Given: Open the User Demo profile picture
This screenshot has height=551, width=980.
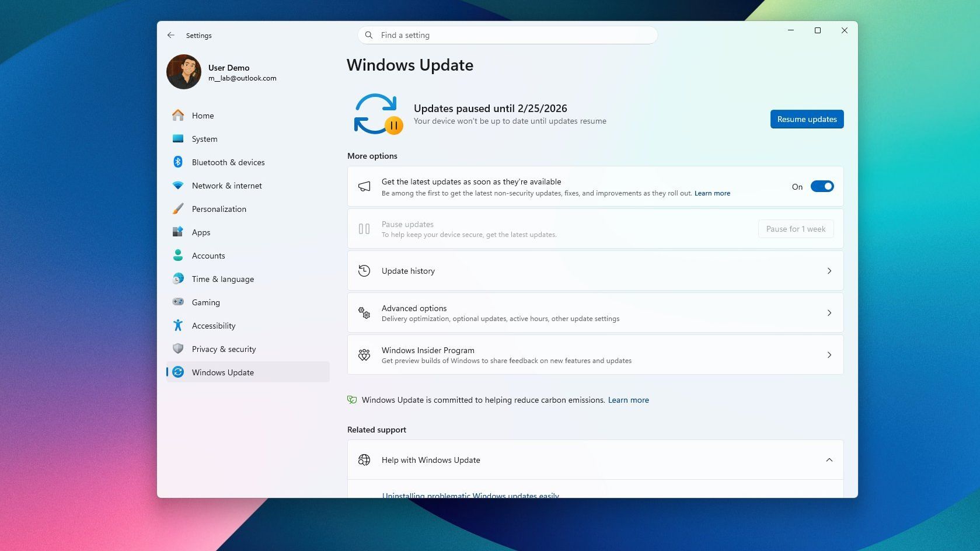Looking at the screenshot, I should coord(184,72).
